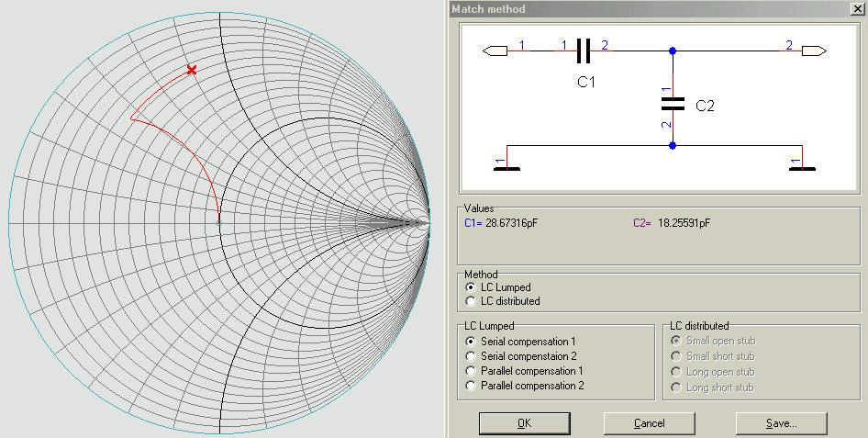Click the Match method title bar text
868x438 pixels.
(x=488, y=9)
